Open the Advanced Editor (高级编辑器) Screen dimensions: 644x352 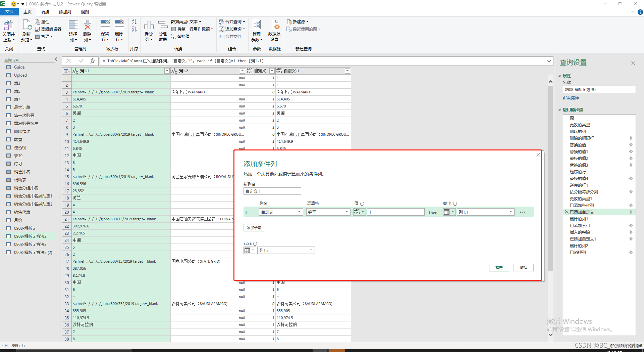[48, 29]
